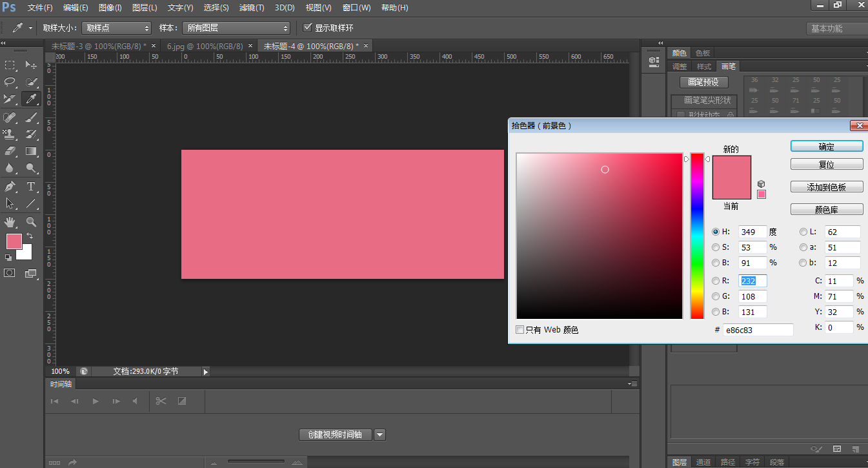Open the timeline panel flyout menu
Image resolution: width=868 pixels, height=468 pixels.
pyautogui.click(x=632, y=383)
